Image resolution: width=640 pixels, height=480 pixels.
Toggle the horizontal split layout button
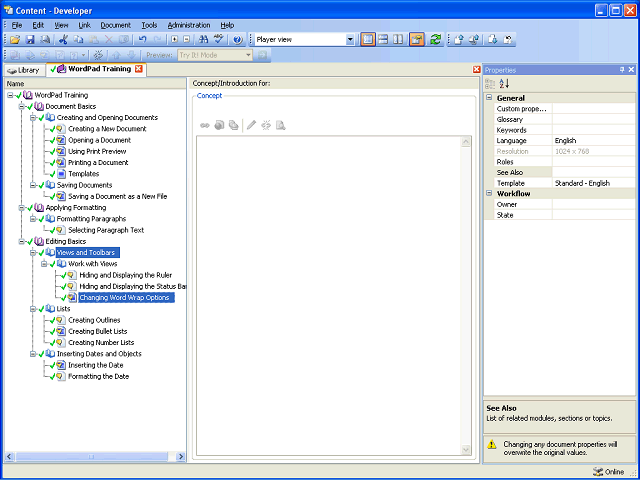click(383, 40)
